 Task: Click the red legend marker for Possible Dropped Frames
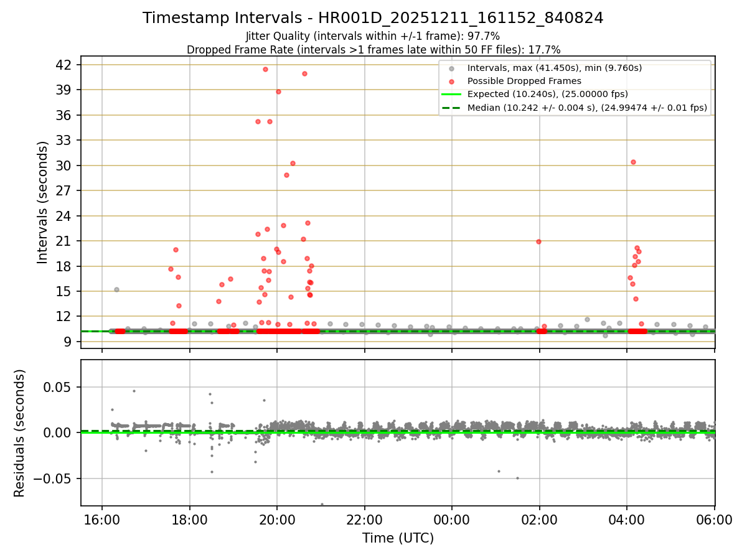click(x=451, y=81)
